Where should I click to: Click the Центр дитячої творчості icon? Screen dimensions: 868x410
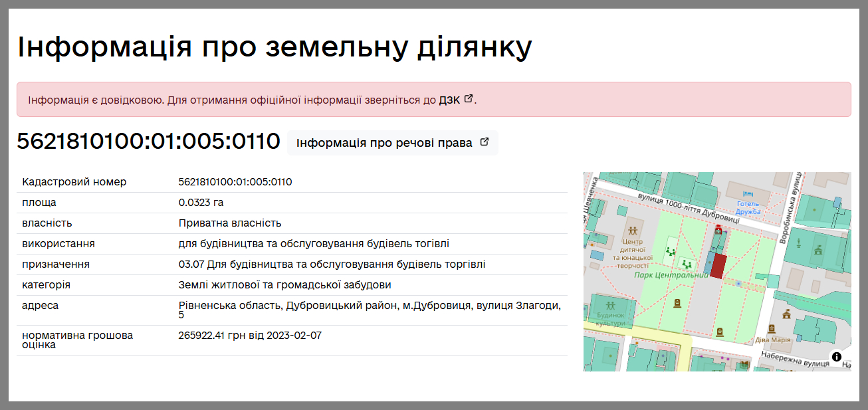[633, 231]
